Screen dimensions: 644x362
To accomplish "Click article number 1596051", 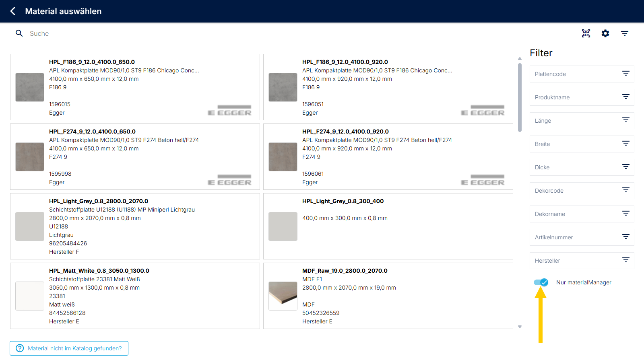I will coord(313,104).
